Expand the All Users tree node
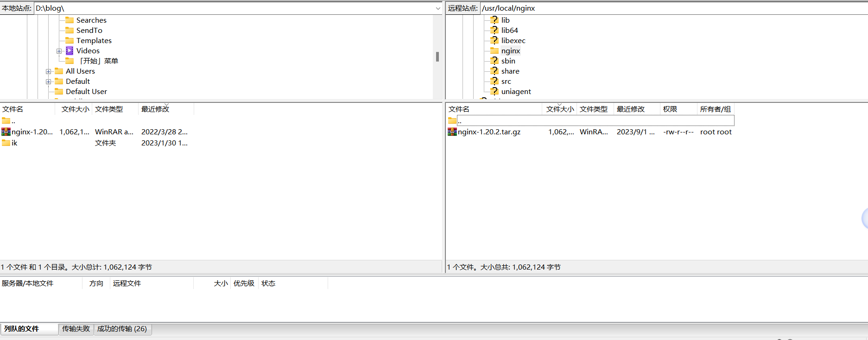 pyautogui.click(x=48, y=71)
